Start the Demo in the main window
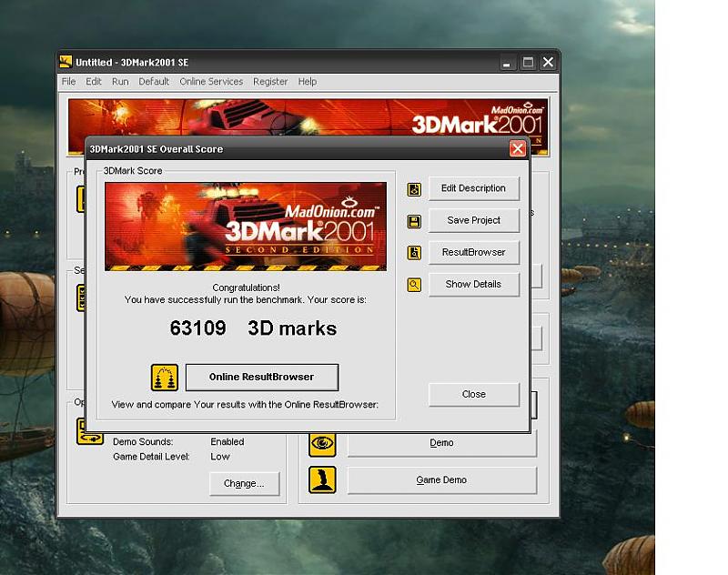 pos(442,443)
